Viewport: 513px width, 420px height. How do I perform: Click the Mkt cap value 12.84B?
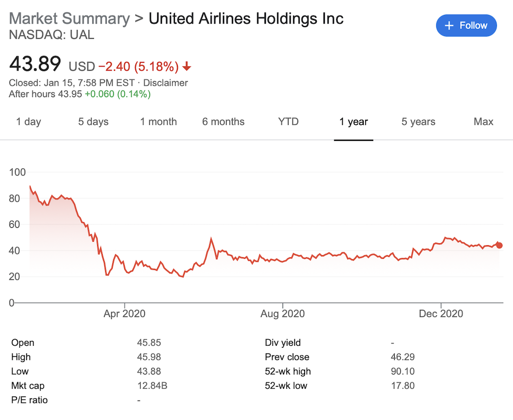click(x=151, y=385)
